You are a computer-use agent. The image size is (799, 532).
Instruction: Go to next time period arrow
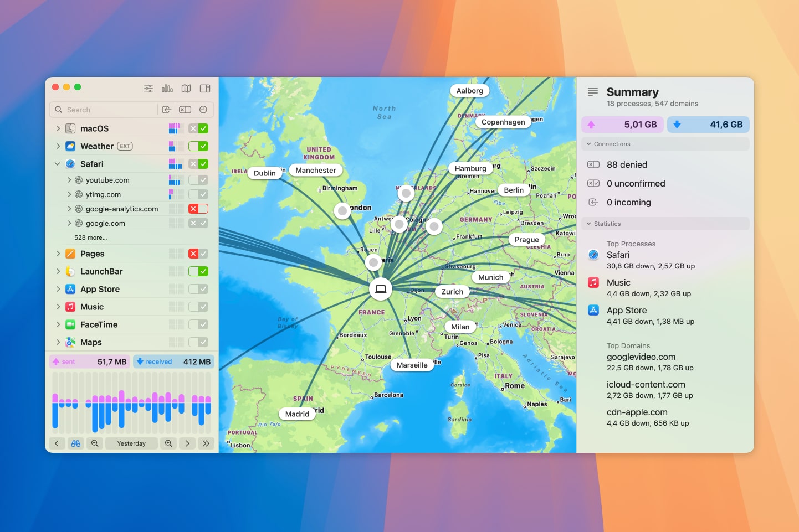(187, 443)
